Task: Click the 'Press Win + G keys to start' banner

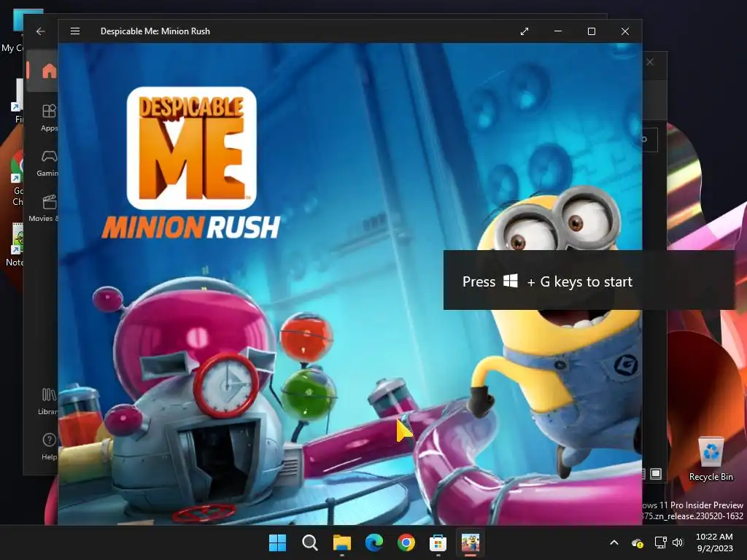Action: (x=589, y=280)
